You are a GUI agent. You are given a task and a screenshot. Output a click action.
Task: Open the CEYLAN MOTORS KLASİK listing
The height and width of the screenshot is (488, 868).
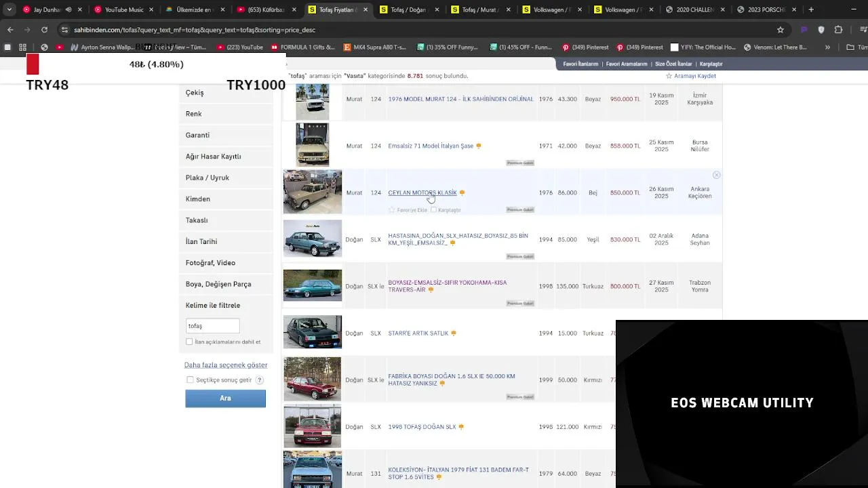(x=422, y=192)
